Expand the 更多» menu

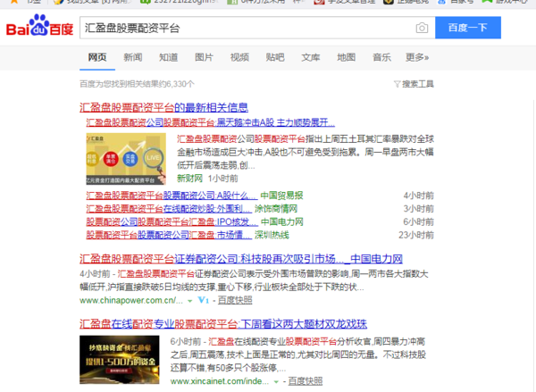click(x=417, y=57)
